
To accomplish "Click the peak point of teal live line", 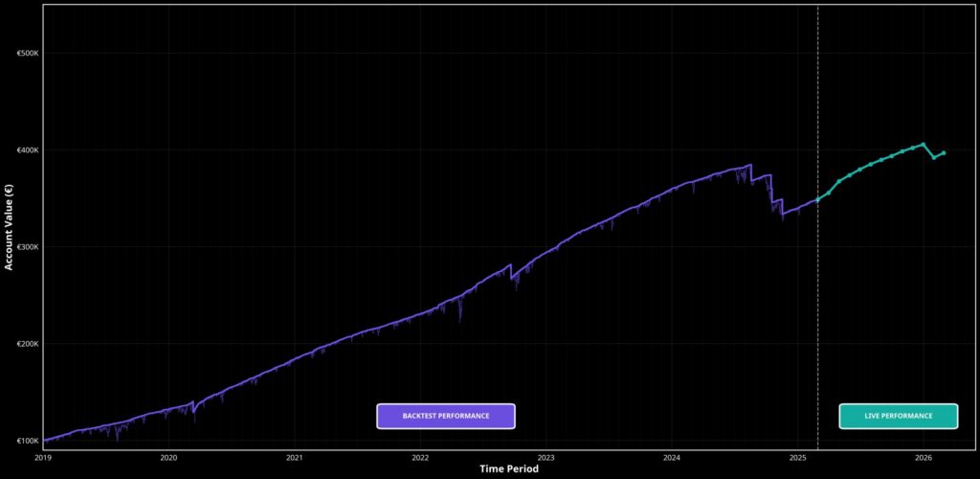I will [x=923, y=145].
